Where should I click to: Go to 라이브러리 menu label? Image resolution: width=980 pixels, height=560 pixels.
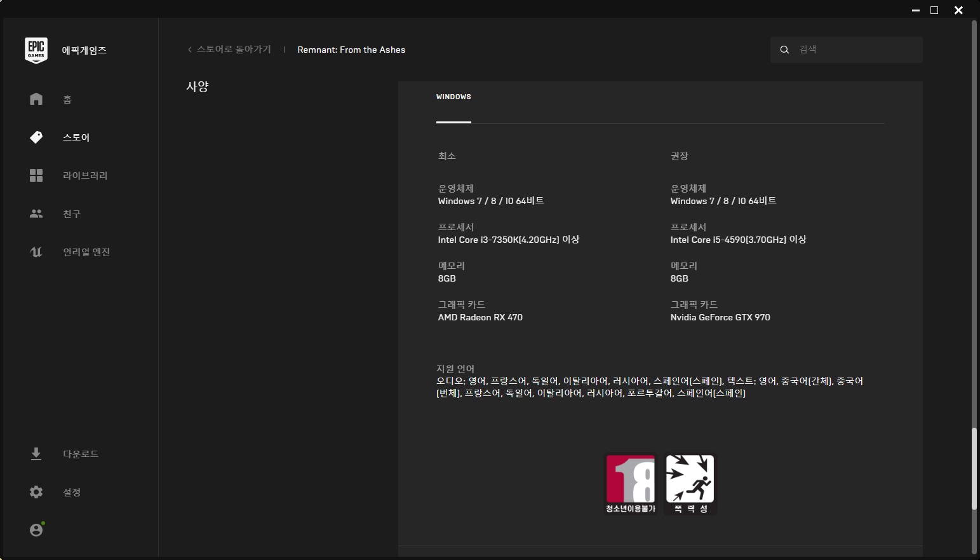click(85, 175)
